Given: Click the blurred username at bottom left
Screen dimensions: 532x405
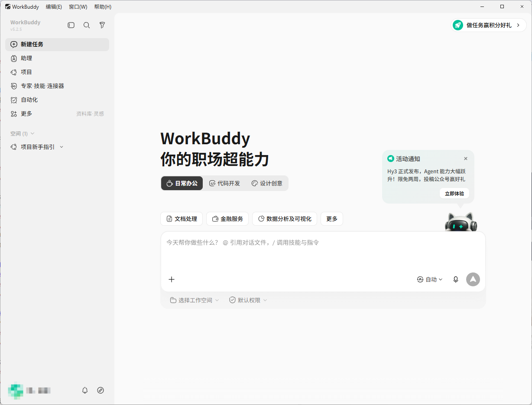Looking at the screenshot, I should (38, 390).
